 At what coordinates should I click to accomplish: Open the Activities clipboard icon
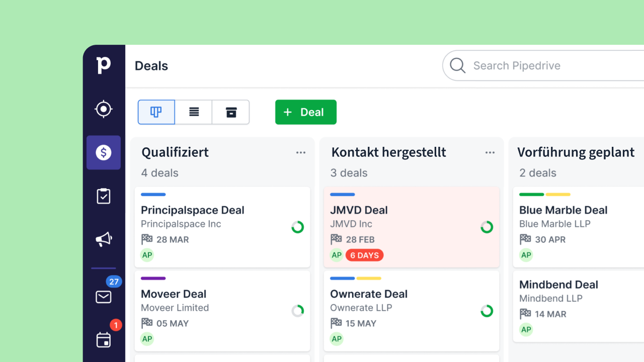(104, 196)
